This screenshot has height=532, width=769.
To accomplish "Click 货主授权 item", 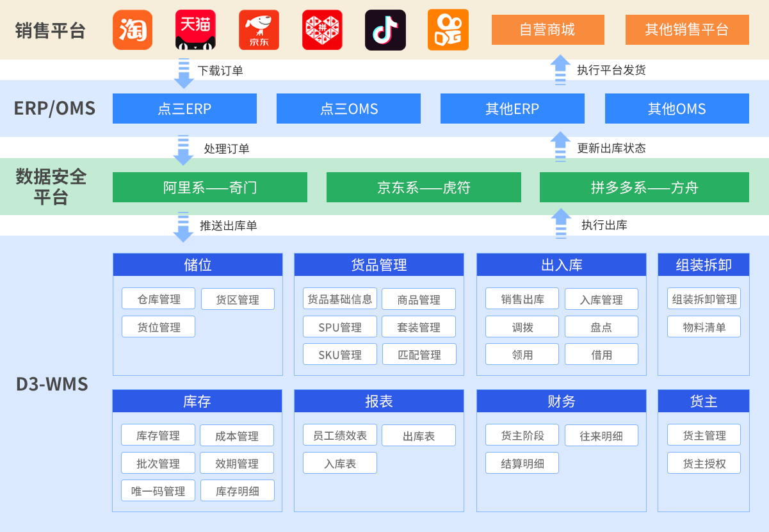I will (x=704, y=463).
